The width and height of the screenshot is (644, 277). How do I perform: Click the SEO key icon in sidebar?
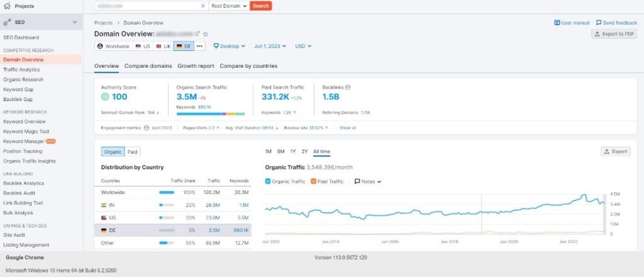7,23
